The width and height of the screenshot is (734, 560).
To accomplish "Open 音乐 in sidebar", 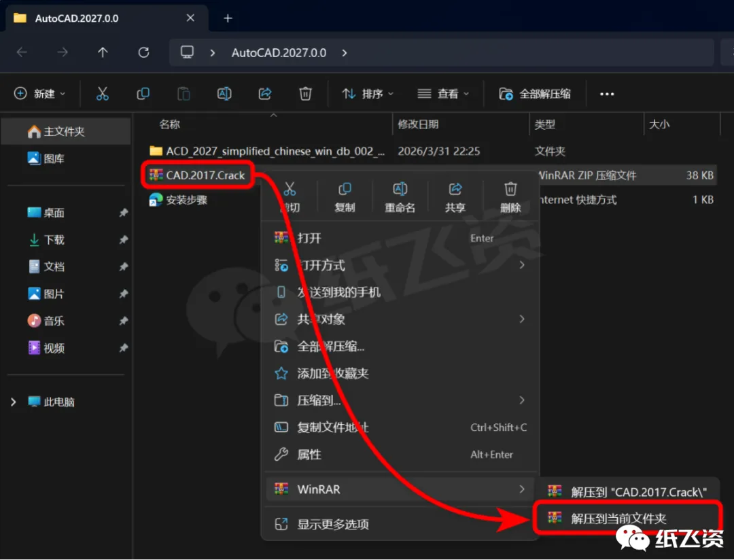I will click(65, 321).
